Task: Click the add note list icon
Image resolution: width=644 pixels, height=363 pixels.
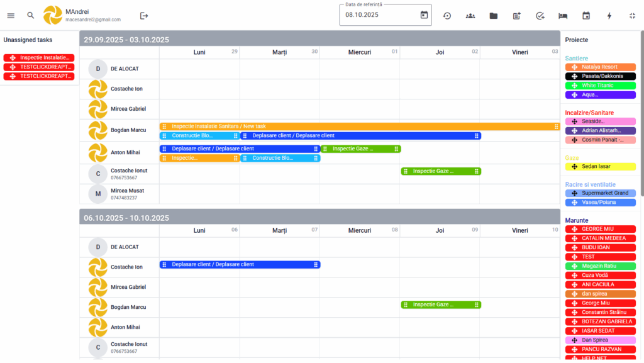Action: click(x=517, y=16)
